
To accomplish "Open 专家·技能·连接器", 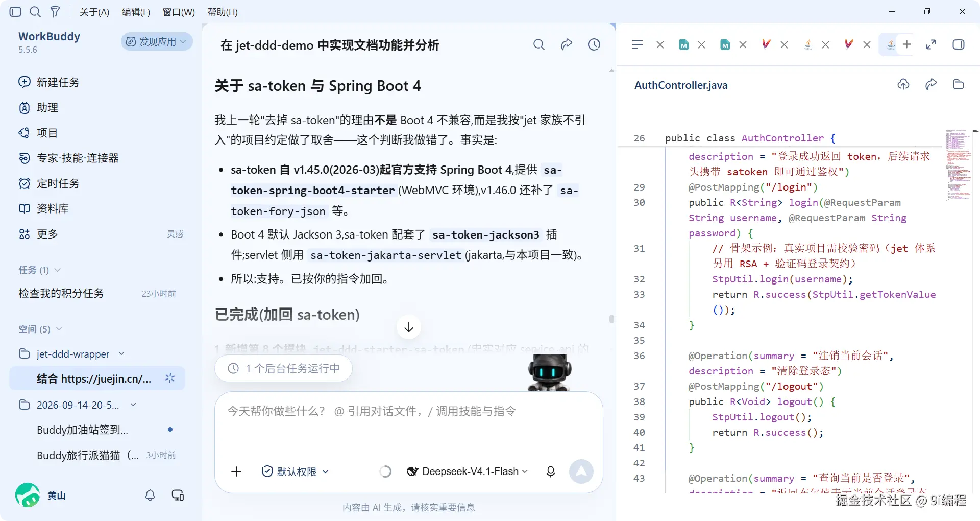I will [68, 158].
